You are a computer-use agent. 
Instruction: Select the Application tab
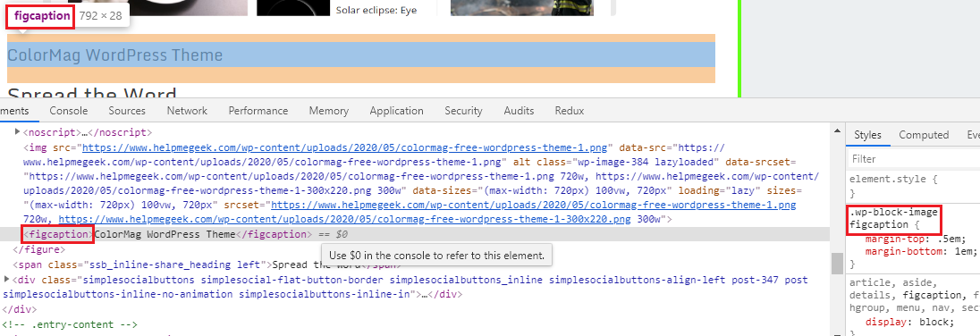tap(396, 111)
